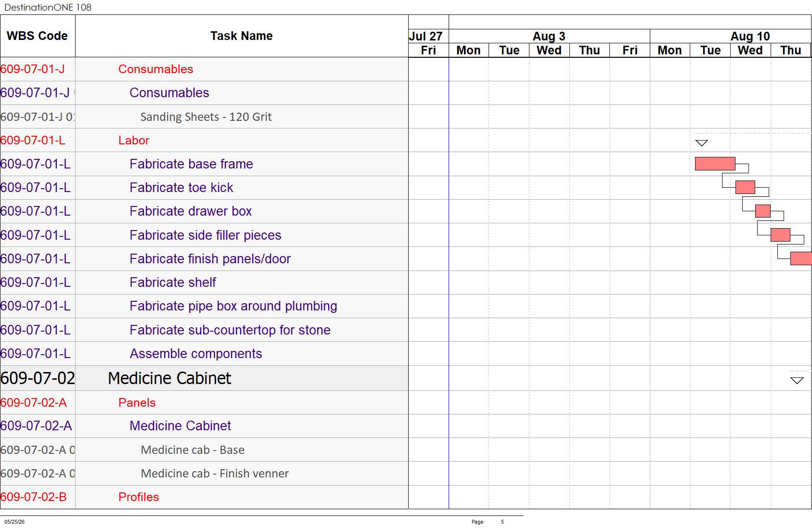Select Assemble components task name

[196, 354]
